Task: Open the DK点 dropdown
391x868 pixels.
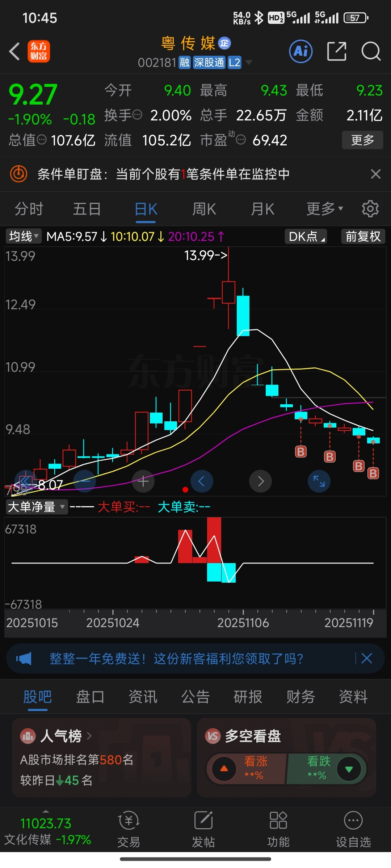Action: (x=306, y=237)
